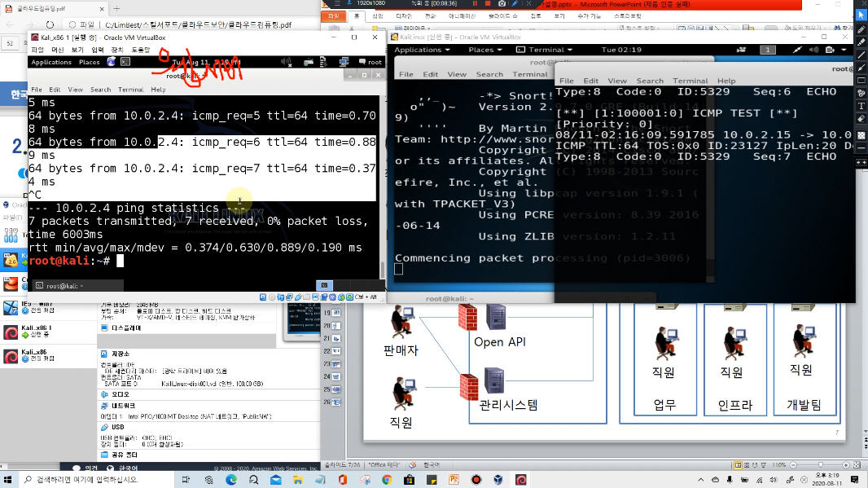
Task: Switch to normal view in PowerPoint status bar
Action: (x=738, y=465)
